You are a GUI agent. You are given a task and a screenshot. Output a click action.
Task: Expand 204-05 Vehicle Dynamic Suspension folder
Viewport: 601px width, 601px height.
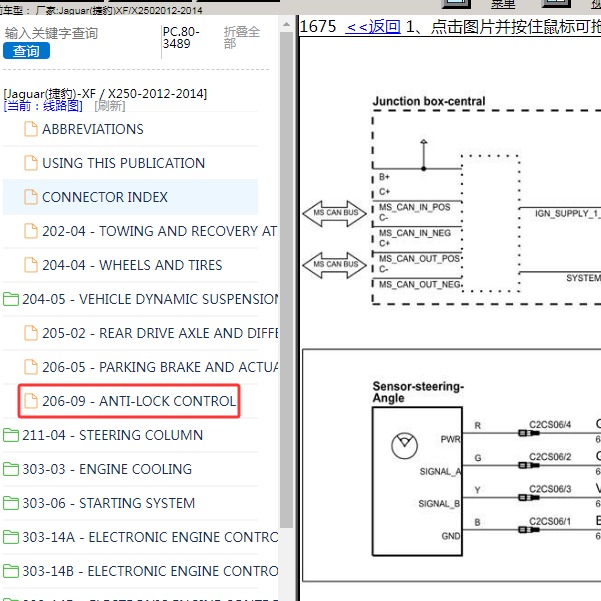(x=11, y=299)
